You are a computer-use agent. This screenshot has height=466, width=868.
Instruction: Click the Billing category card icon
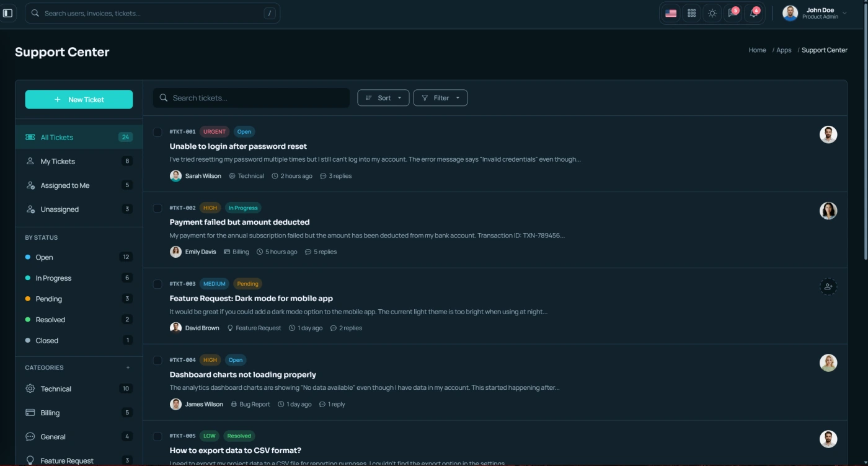click(30, 413)
